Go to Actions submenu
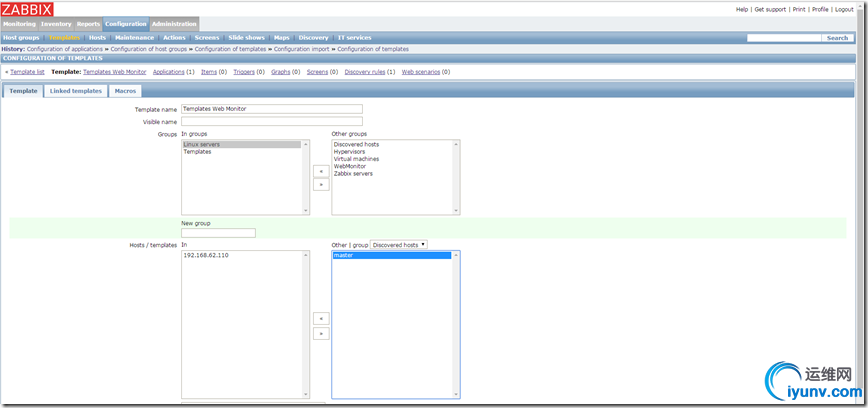Image resolution: width=868 pixels, height=408 pixels. click(x=174, y=38)
